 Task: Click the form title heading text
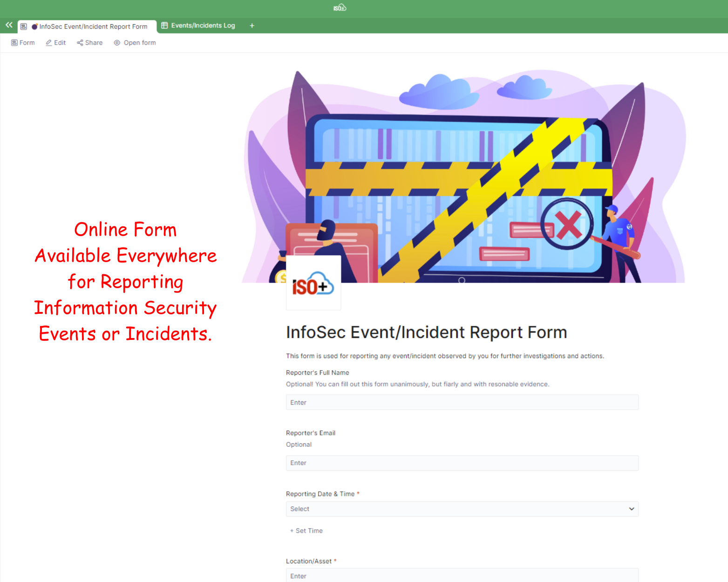click(426, 332)
